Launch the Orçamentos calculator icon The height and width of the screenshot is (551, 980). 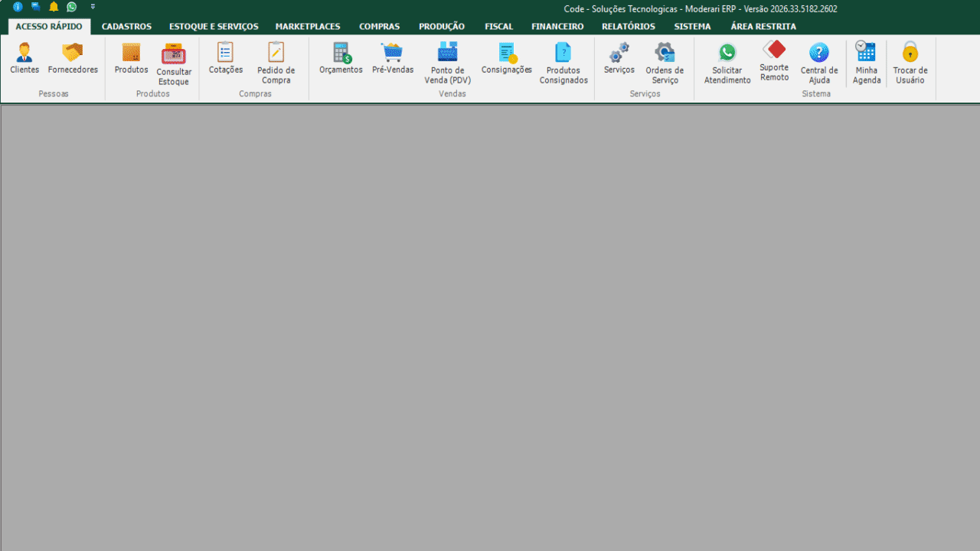tap(341, 53)
